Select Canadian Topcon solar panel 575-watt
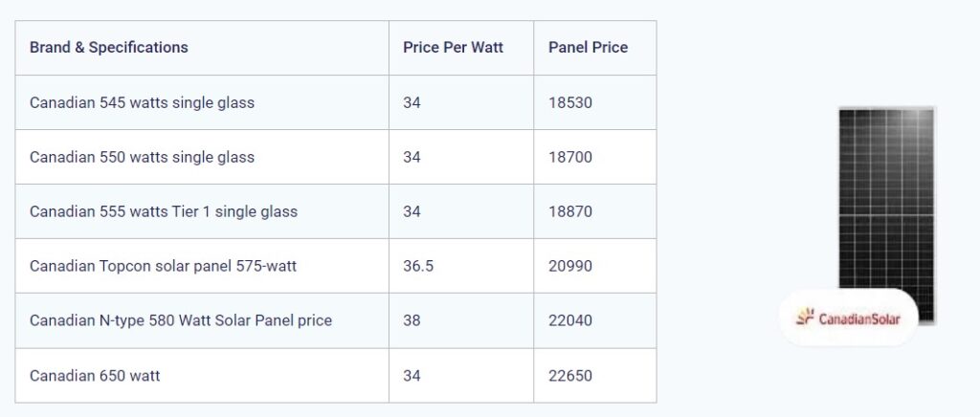 click(163, 266)
